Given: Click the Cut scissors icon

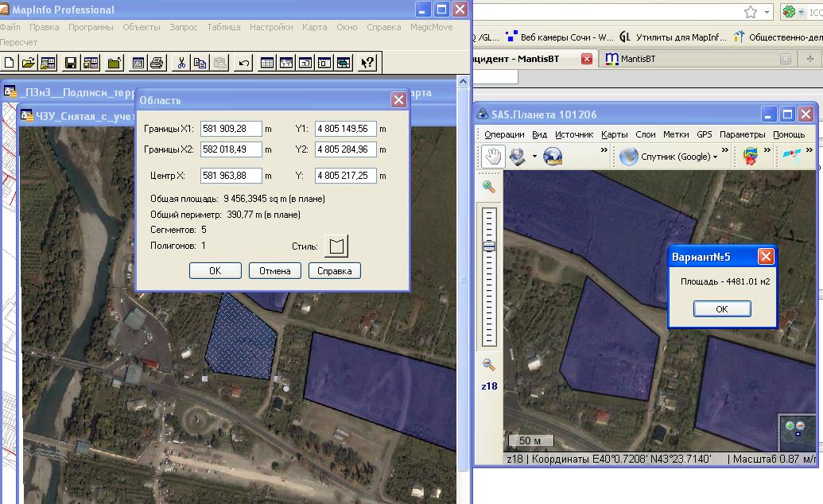Looking at the screenshot, I should coord(181,63).
